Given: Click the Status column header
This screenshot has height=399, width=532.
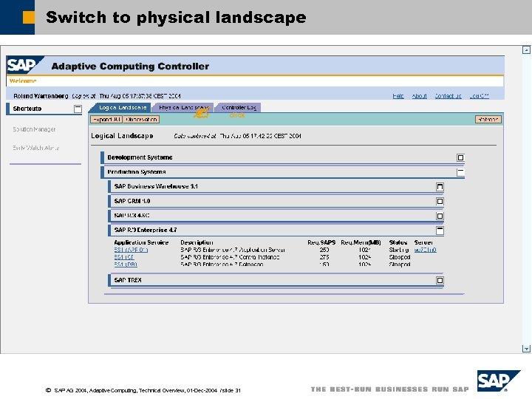Looking at the screenshot, I should (398, 242).
